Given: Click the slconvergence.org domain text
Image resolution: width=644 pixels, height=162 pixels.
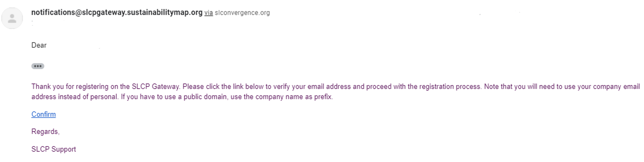Looking at the screenshot, I should tap(242, 13).
